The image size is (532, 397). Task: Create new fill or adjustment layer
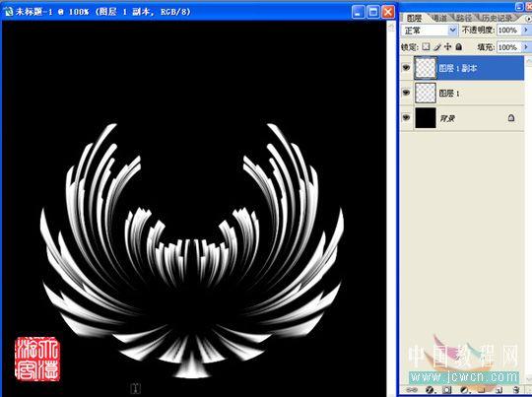pyautogui.click(x=464, y=390)
